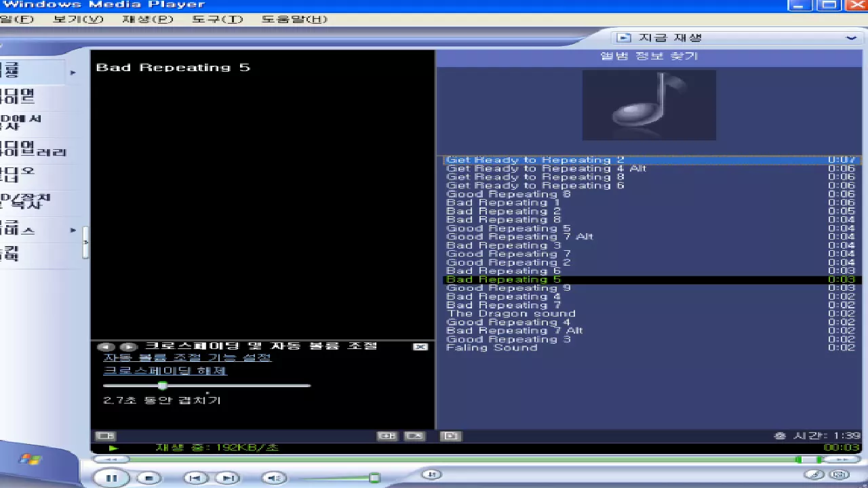Click the 앨범 정보 찾기 link
Screen dimensions: 868x488
click(649, 56)
